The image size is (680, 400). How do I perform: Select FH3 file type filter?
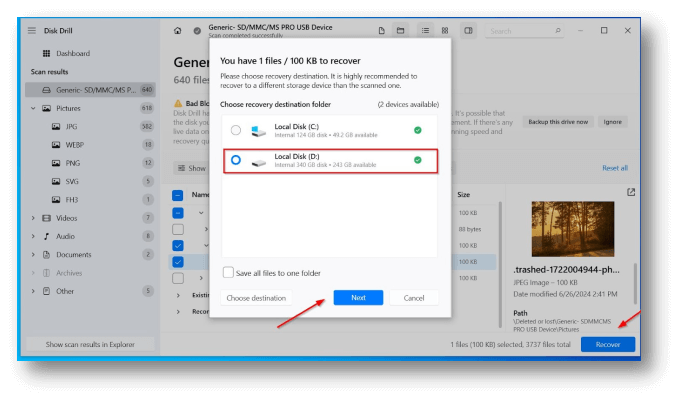pyautogui.click(x=72, y=200)
